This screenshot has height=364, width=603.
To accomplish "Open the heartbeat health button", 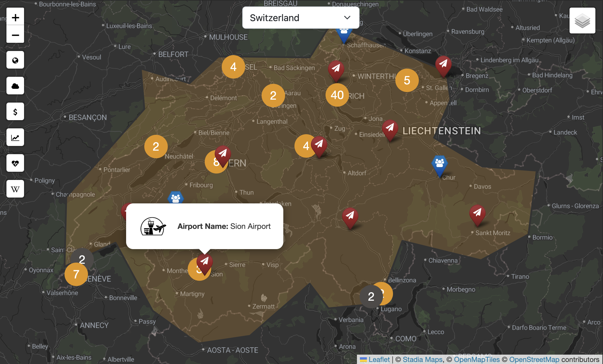I will point(15,163).
